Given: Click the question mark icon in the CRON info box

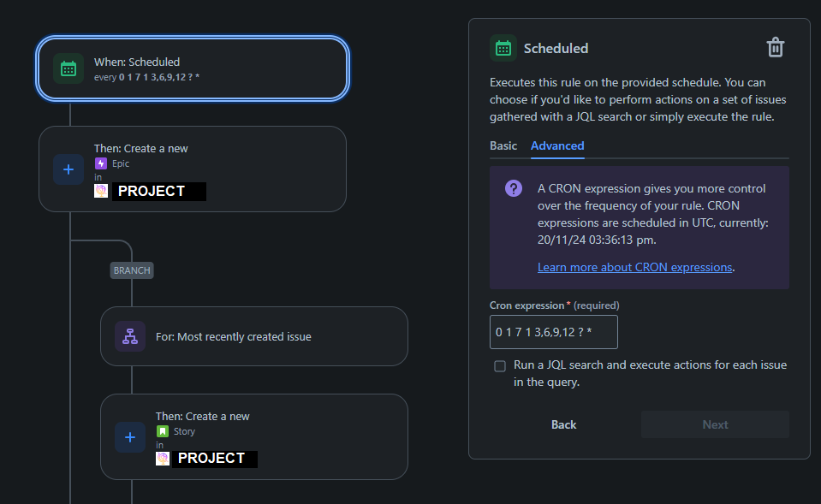Looking at the screenshot, I should coord(513,188).
